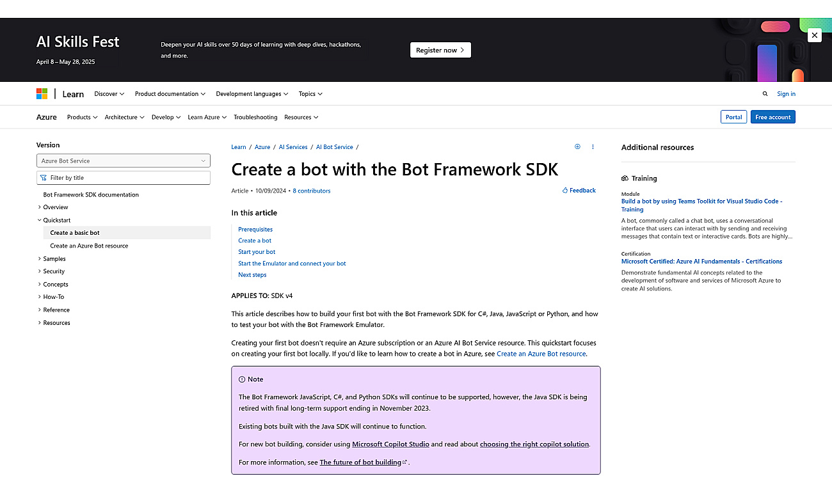
Task: Select Create a basic bot in sidebar
Action: (127, 233)
